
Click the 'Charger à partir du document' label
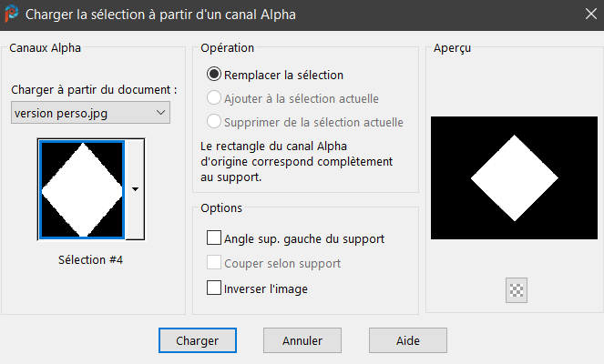[x=94, y=90]
